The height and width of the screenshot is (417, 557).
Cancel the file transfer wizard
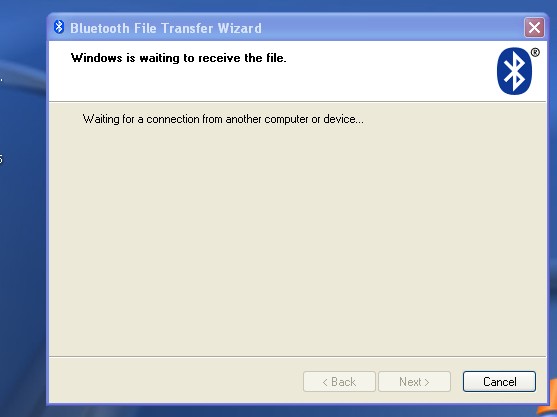click(499, 381)
